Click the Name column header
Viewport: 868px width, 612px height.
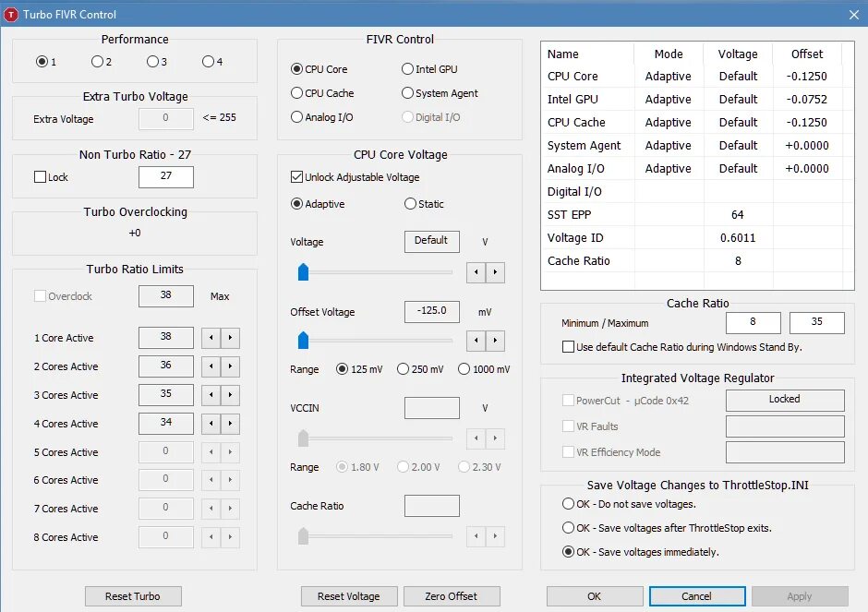tap(588, 54)
